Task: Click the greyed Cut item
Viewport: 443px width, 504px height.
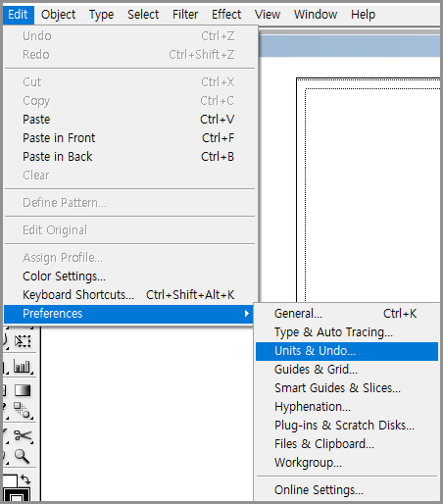Action: (128, 82)
